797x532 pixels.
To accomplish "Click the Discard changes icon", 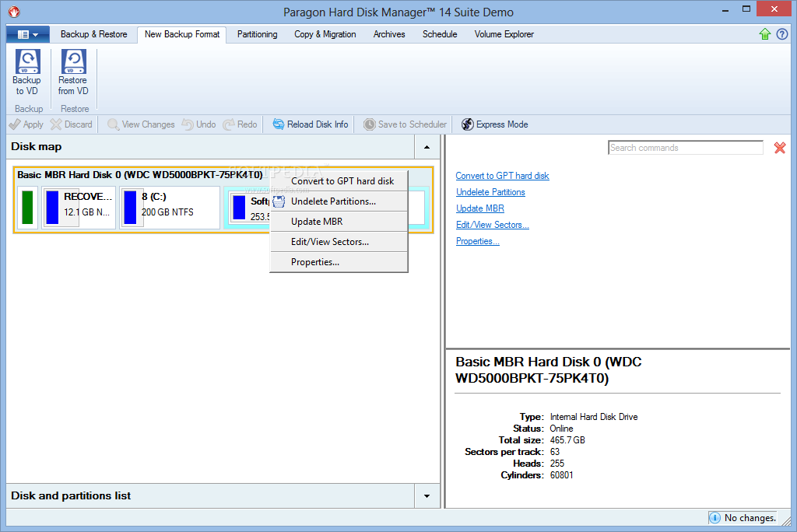I will 56,124.
